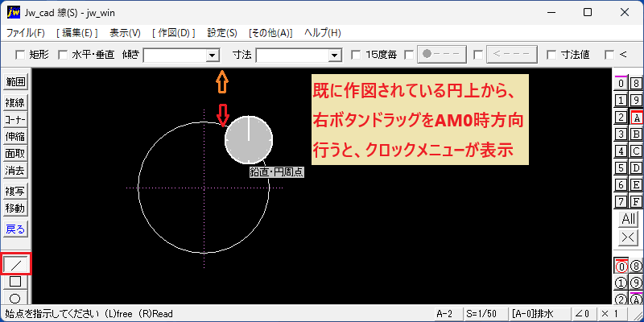Toggle checkbox beside the arrow-line button
The width and height of the screenshot is (644, 322).
(478, 55)
